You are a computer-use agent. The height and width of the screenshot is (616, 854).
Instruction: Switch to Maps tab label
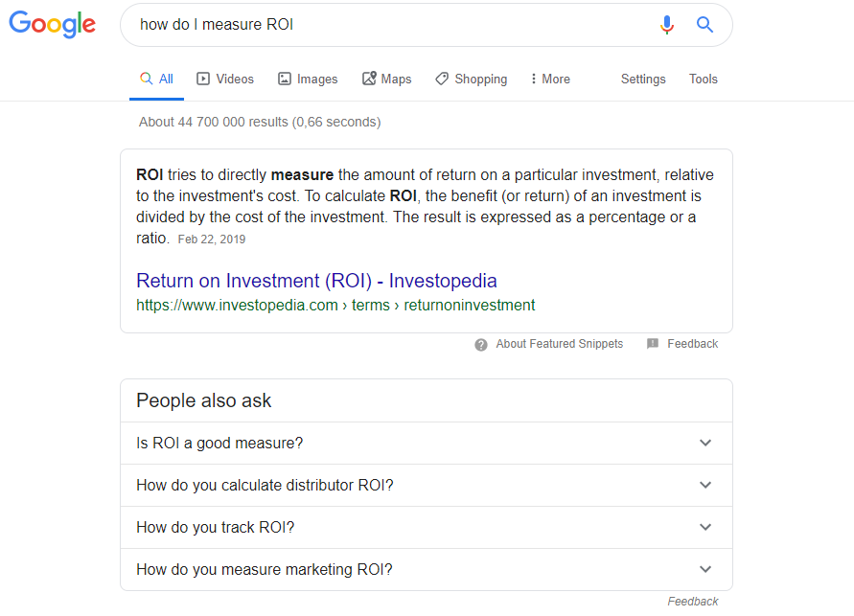click(396, 80)
